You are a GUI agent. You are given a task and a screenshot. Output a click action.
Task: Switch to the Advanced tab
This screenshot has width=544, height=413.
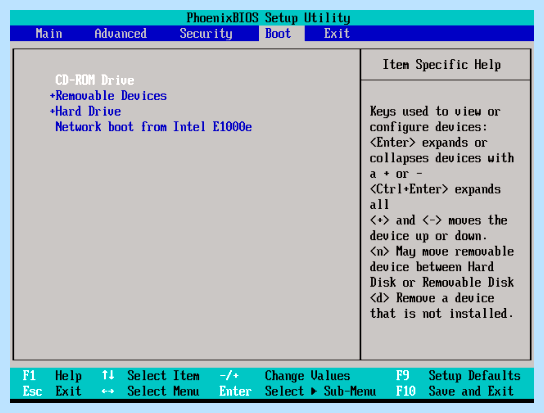coord(120,33)
